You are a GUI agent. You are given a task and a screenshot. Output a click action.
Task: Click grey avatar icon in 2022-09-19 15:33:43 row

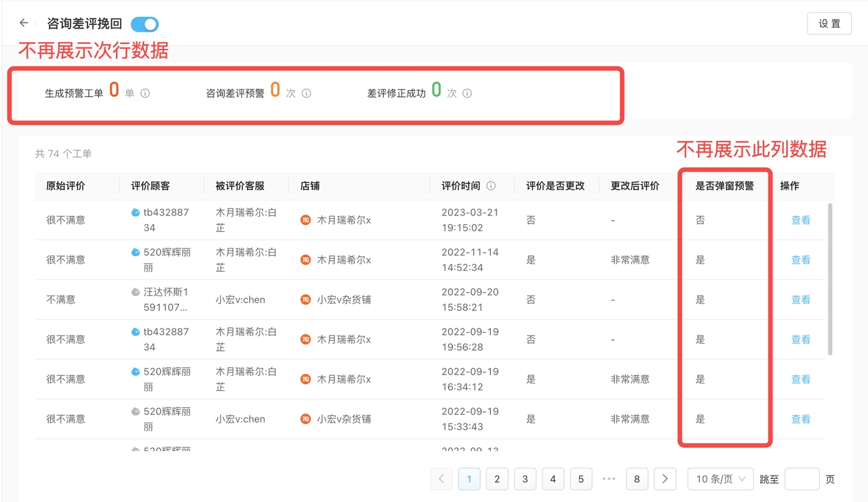coord(136,412)
